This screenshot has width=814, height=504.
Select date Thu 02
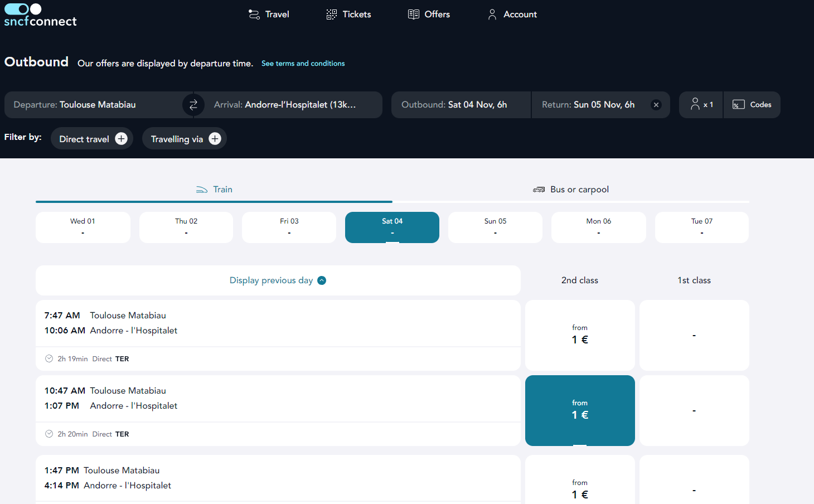(186, 227)
